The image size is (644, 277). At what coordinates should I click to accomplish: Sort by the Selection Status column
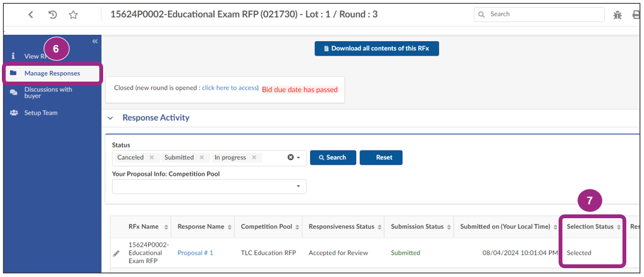[618, 227]
